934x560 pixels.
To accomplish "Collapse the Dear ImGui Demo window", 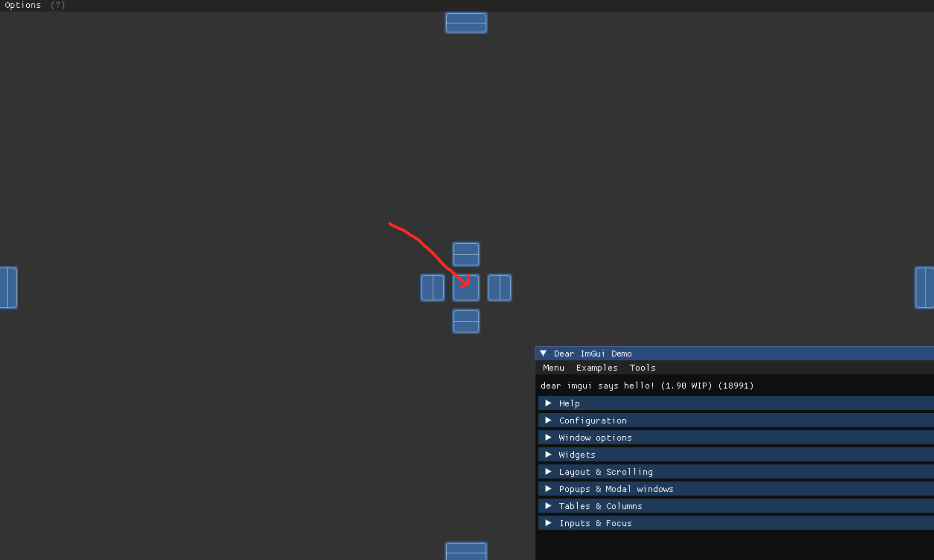I will pyautogui.click(x=543, y=353).
